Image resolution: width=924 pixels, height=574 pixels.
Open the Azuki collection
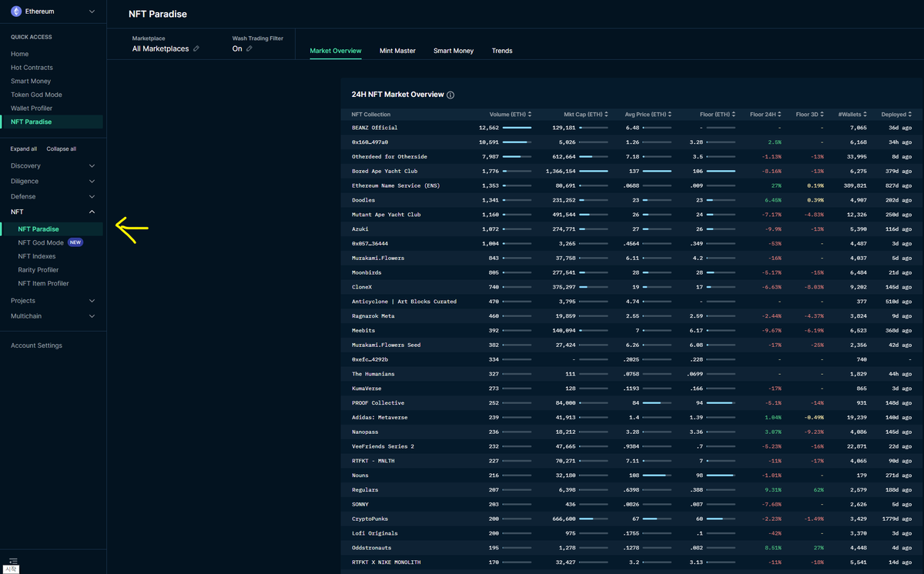coord(362,229)
